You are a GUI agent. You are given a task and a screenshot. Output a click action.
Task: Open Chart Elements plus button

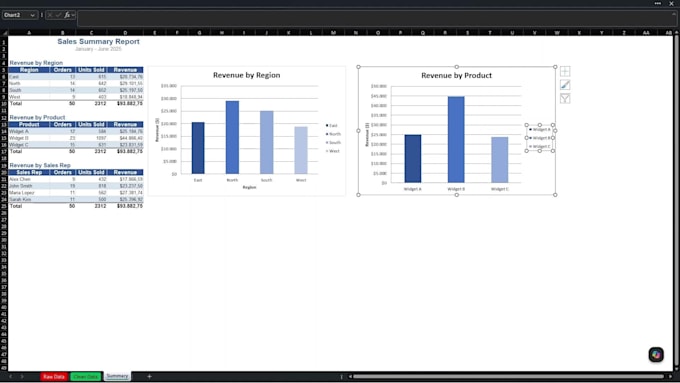[x=565, y=72]
